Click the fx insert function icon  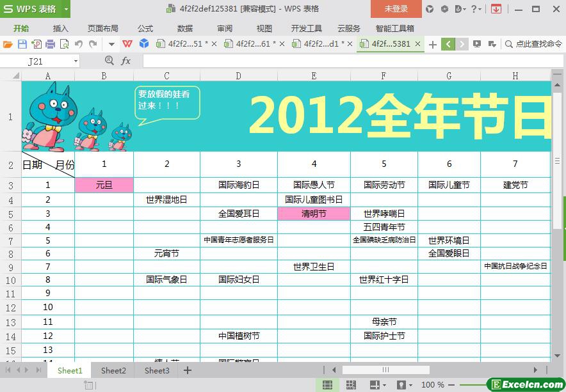click(x=125, y=61)
